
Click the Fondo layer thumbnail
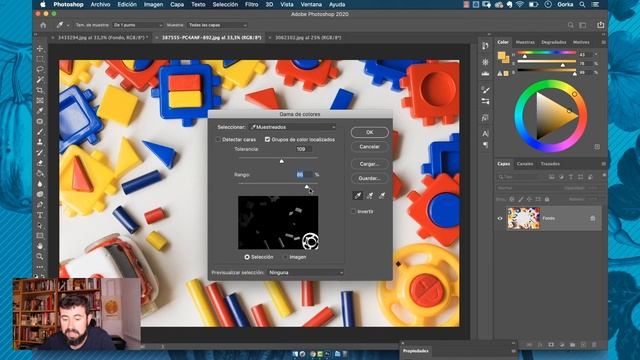tap(524, 218)
